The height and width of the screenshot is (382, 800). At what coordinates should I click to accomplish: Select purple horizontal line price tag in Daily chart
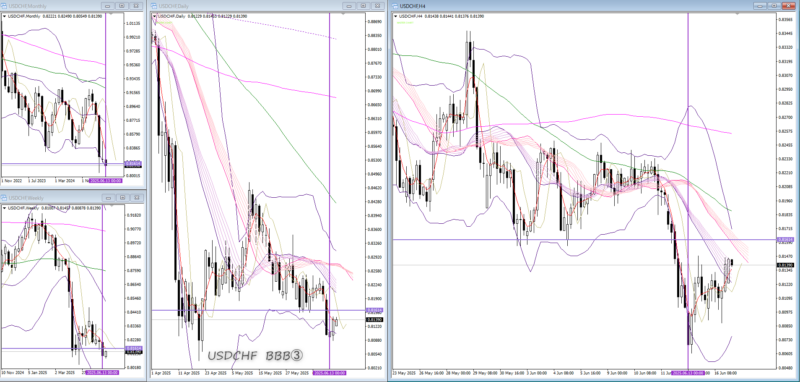coord(375,310)
